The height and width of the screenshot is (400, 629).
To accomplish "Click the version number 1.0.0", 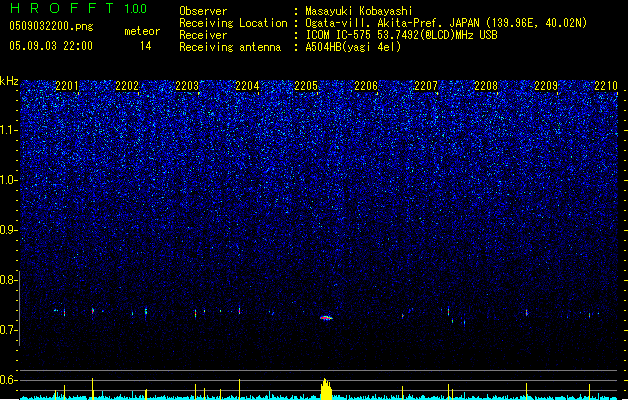I will 136,9.
